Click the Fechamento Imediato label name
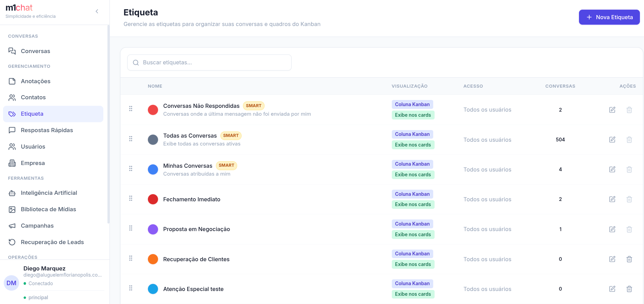The width and height of the screenshot is (644, 304). (192, 199)
